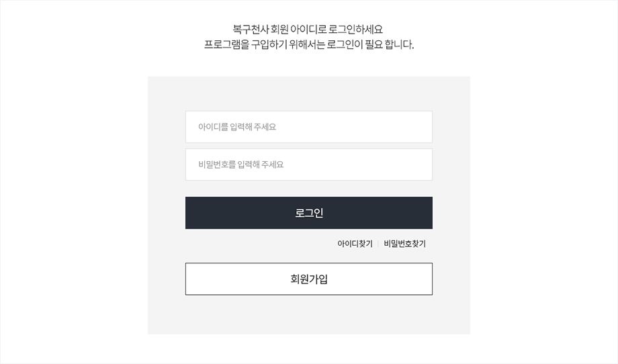The height and width of the screenshot is (364, 618).
Task: Focus the 비밀번호를 입력해 주세요 password field
Action: [x=308, y=165]
